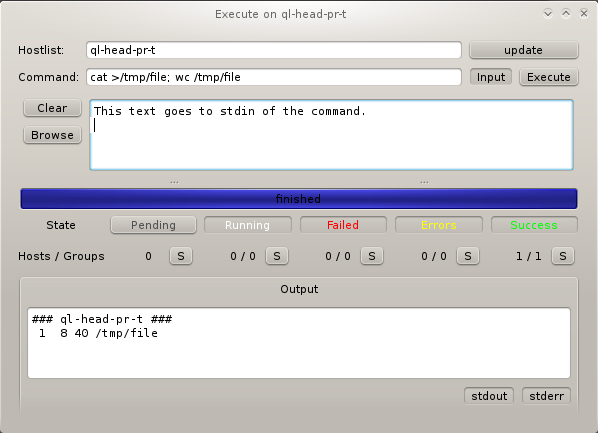Viewport: 598px width, 433px height.
Task: Toggle stdout output display
Action: [x=489, y=396]
